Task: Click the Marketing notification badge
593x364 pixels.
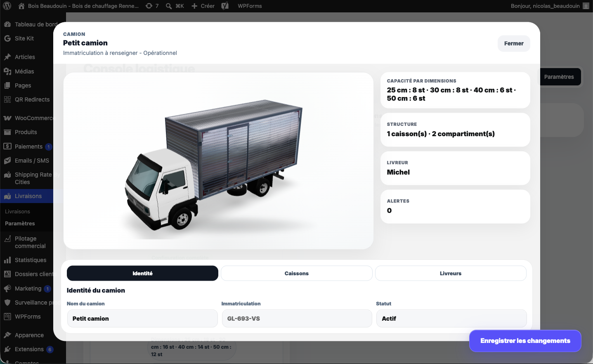Action: (x=47, y=289)
